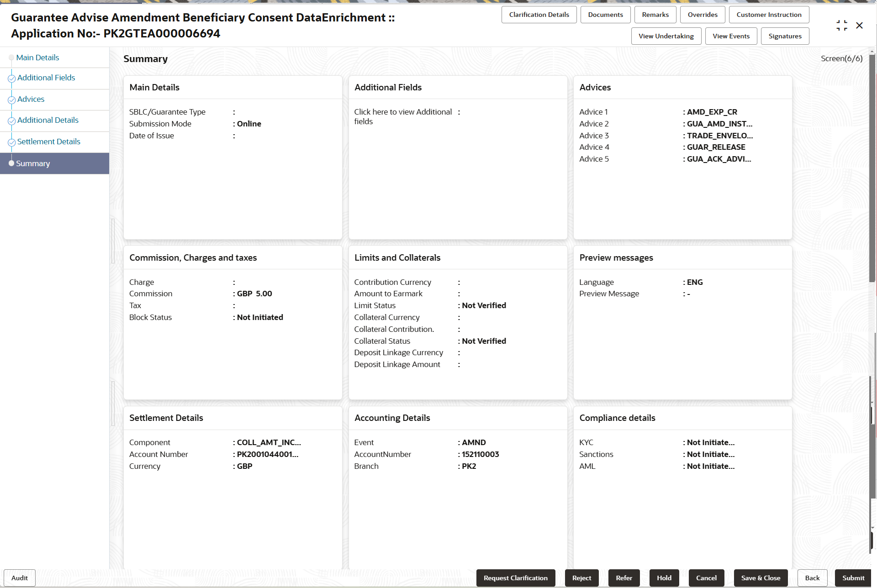Open the Clarification Details button
Image resolution: width=877 pixels, height=588 pixels.
click(x=539, y=15)
